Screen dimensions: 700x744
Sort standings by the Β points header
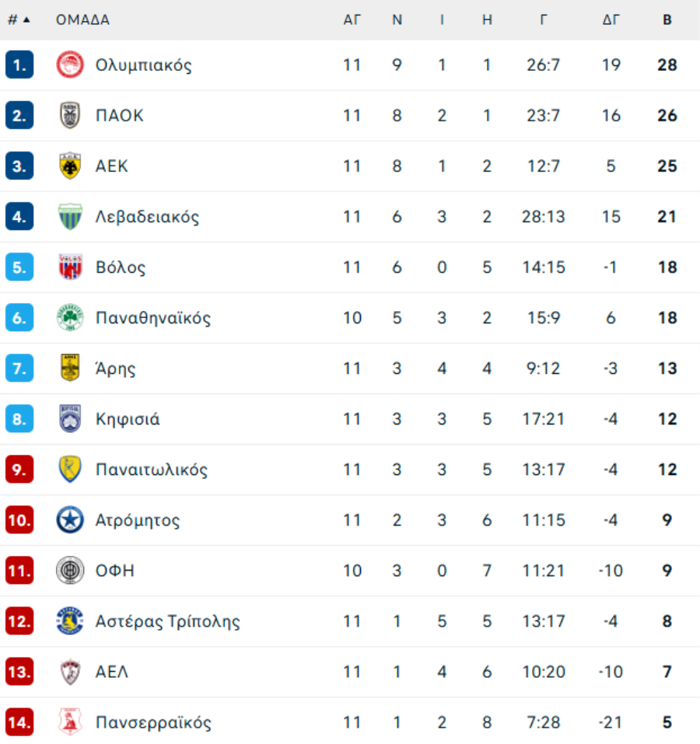[667, 20]
